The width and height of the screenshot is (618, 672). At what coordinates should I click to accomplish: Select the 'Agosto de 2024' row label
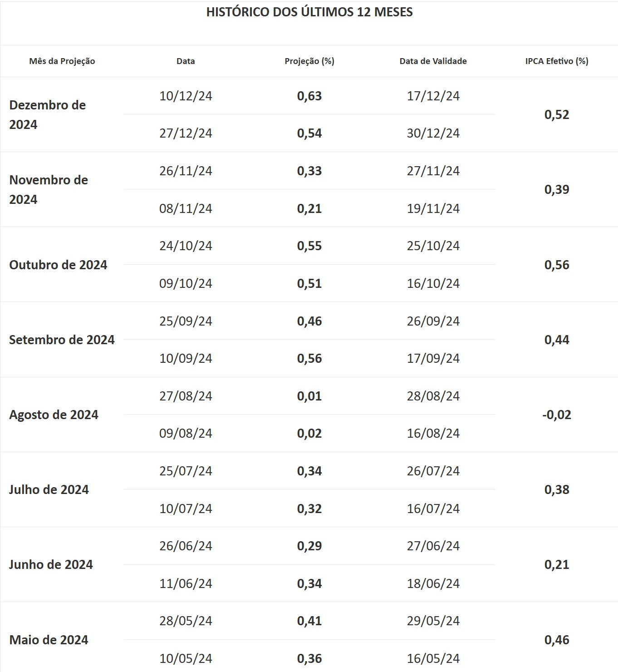coord(54,415)
